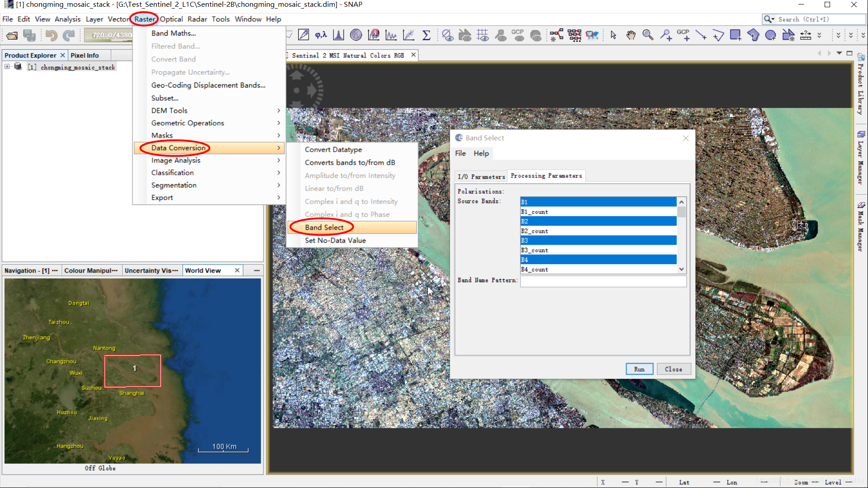Screen dimensions: 868x488
Task: Open the Product Library side panel
Action: (x=861, y=84)
